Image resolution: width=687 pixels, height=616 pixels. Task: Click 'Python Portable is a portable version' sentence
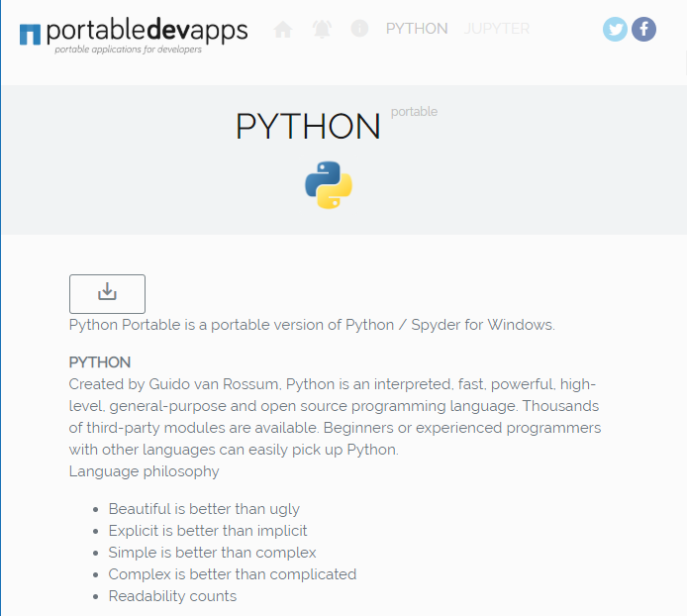(312, 325)
